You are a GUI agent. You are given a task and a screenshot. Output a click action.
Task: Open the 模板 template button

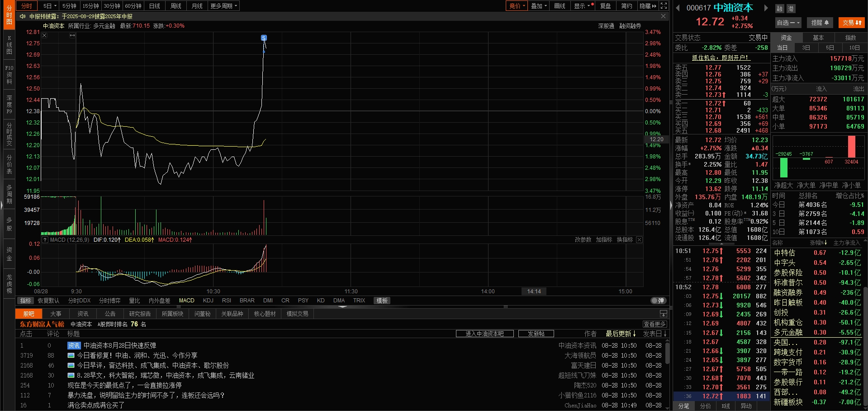(382, 301)
